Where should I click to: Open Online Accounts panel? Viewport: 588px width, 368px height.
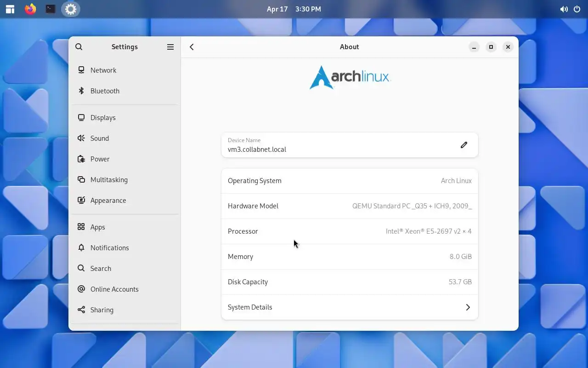click(125, 289)
